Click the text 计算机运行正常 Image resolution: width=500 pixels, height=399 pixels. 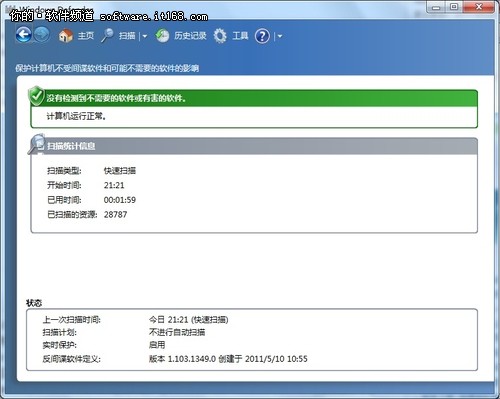(x=76, y=116)
